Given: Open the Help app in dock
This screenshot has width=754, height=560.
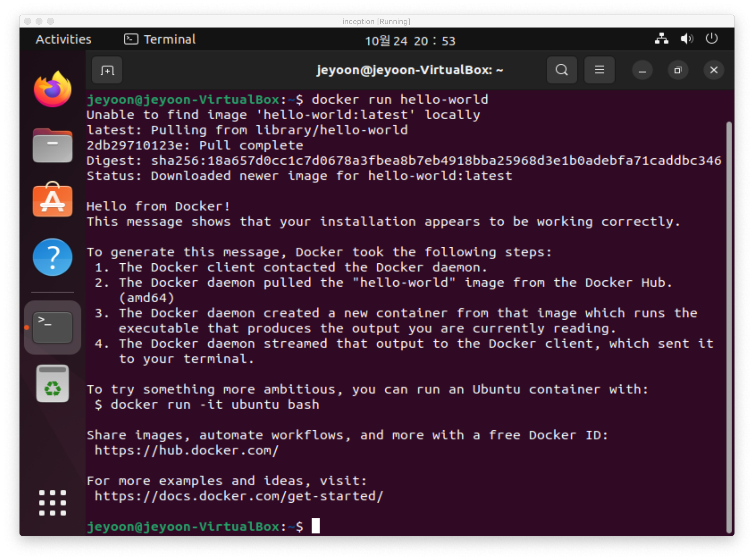Looking at the screenshot, I should pyautogui.click(x=53, y=257).
